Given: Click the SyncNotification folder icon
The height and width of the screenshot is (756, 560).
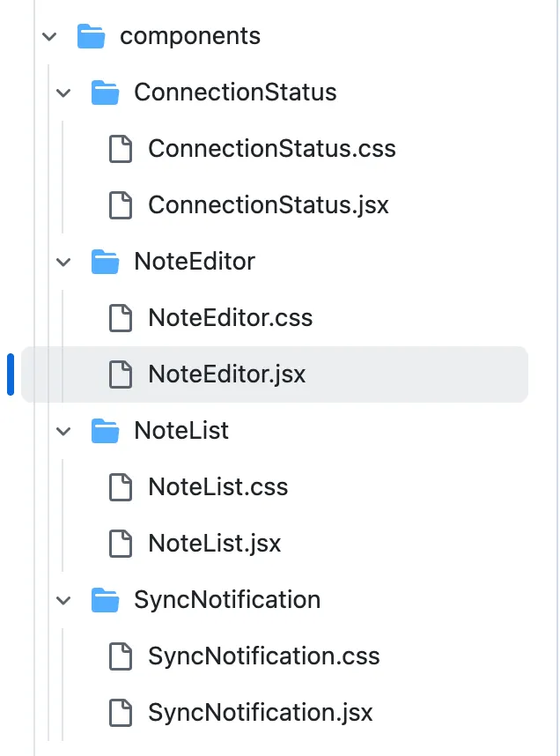Looking at the screenshot, I should pos(105,600).
